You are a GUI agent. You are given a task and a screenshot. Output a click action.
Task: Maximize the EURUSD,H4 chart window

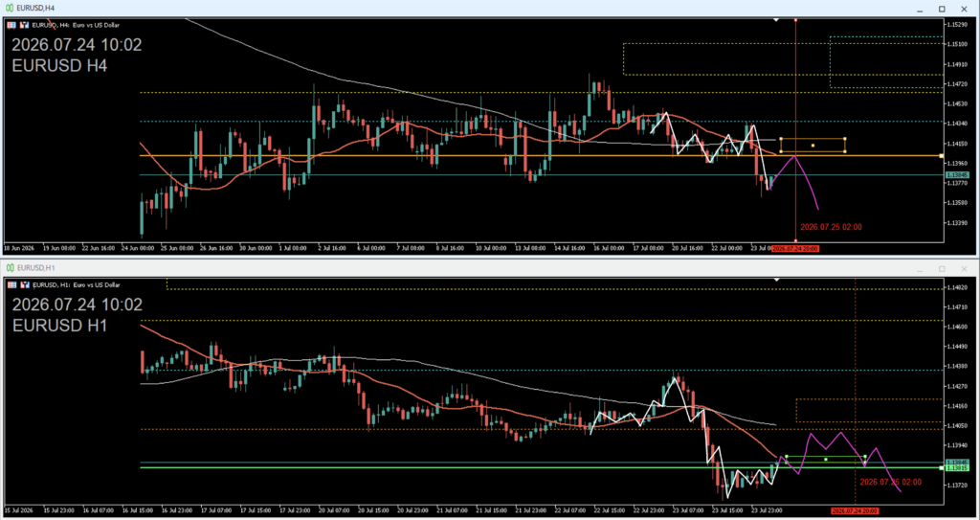pyautogui.click(x=942, y=8)
